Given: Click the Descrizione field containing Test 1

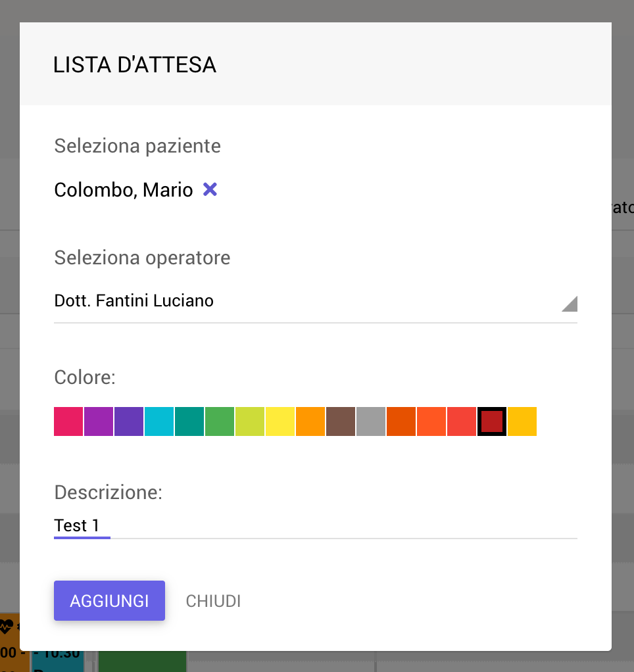Looking at the screenshot, I should [316, 526].
